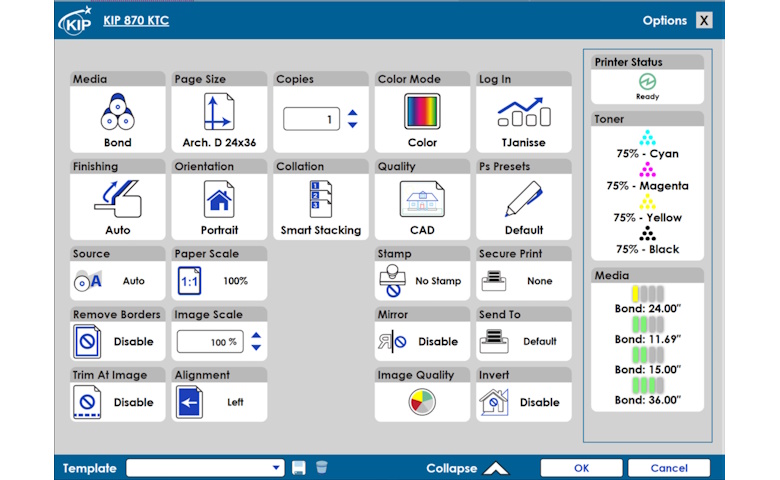Decrease the Copies count with down arrow
Viewport: 780px width, 480px height.
353,125
